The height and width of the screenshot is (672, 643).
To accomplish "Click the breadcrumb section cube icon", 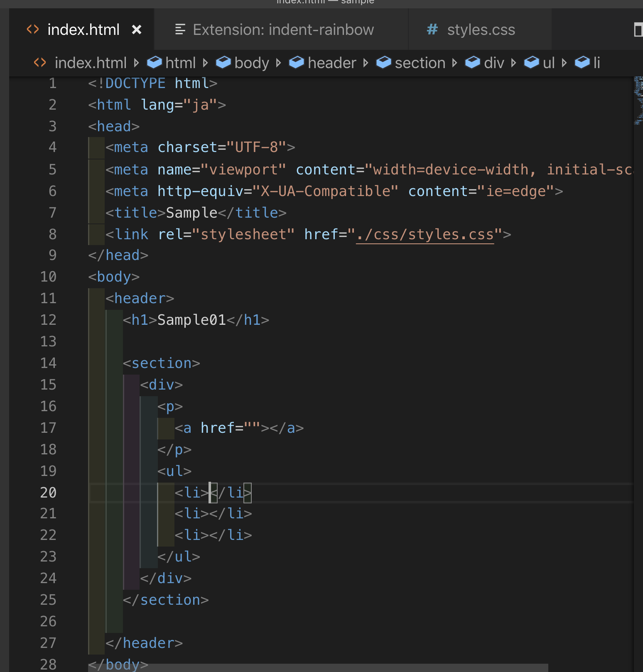I will coord(384,62).
